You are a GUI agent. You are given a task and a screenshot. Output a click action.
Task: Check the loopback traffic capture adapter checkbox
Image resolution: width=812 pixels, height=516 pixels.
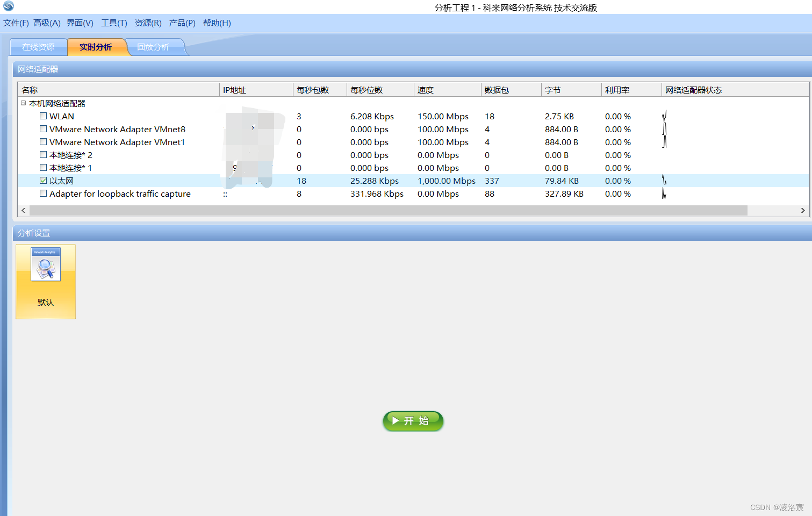click(x=43, y=193)
